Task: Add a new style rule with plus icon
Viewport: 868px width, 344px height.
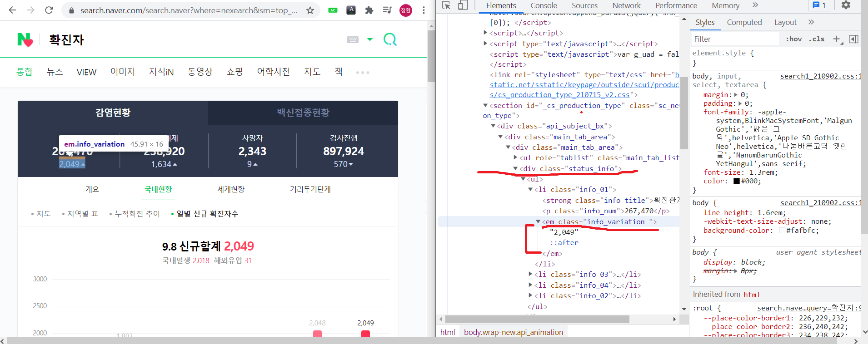Action: click(x=837, y=39)
